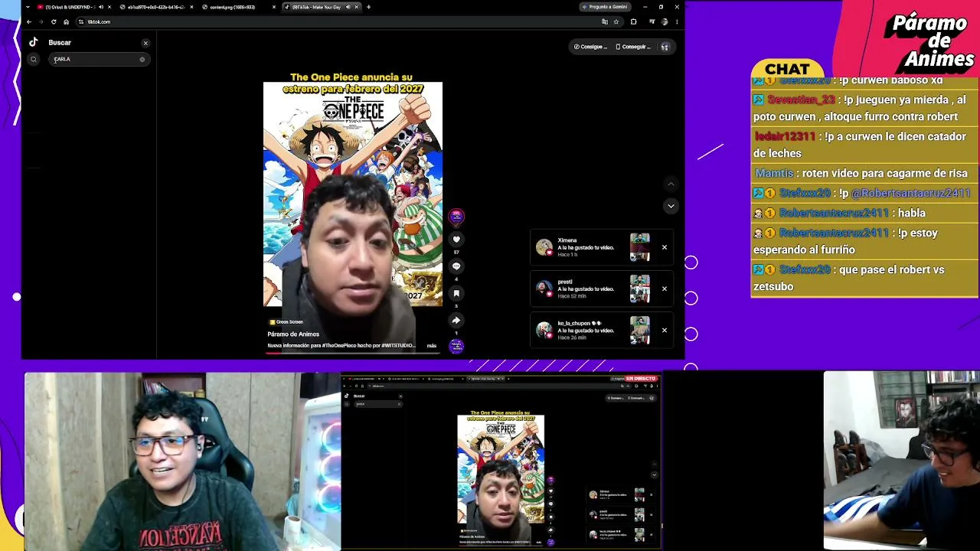The height and width of the screenshot is (551, 980).
Task: Open the browser extensions menu
Action: (x=633, y=21)
